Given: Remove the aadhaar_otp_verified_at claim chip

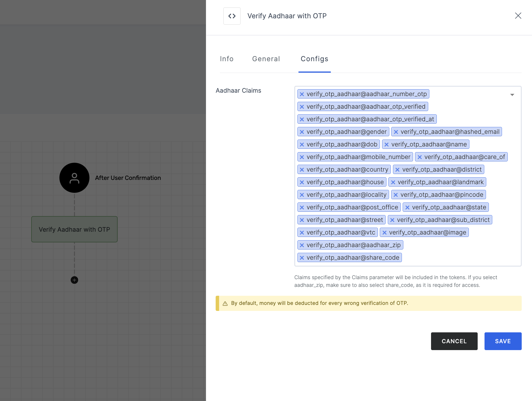Looking at the screenshot, I should 302,119.
